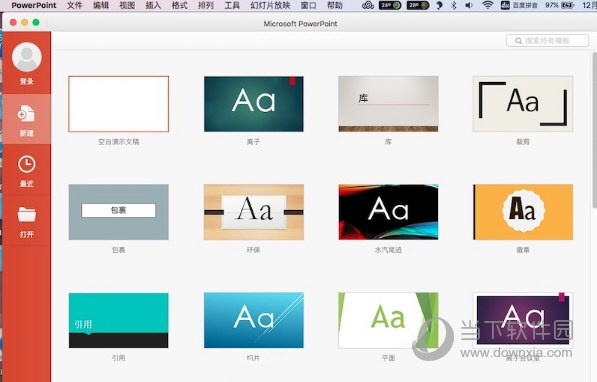Open the 帮助 menu
The height and width of the screenshot is (382, 597).
point(335,5)
